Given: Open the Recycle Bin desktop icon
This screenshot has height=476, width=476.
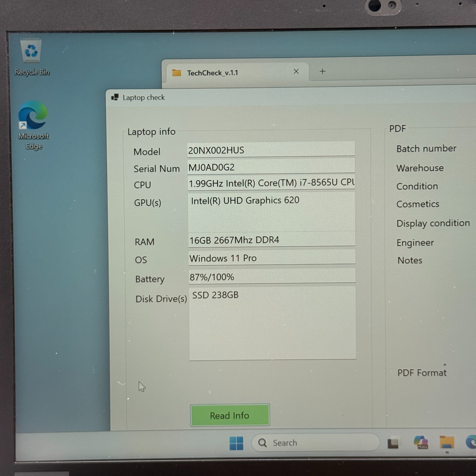Looking at the screenshot, I should pyautogui.click(x=32, y=57).
